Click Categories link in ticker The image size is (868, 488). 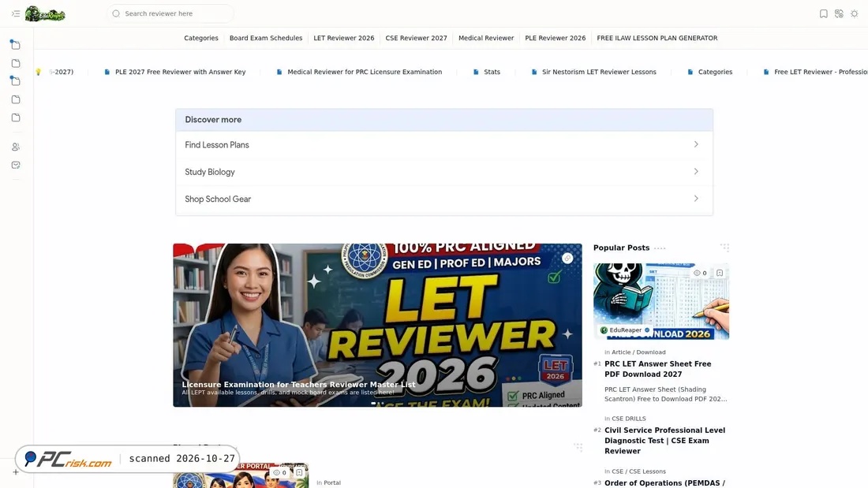pyautogui.click(x=715, y=72)
